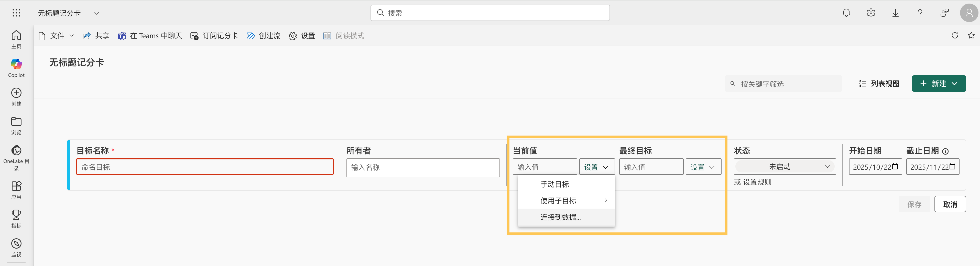Click the 取消 button
980x266 pixels.
950,204
